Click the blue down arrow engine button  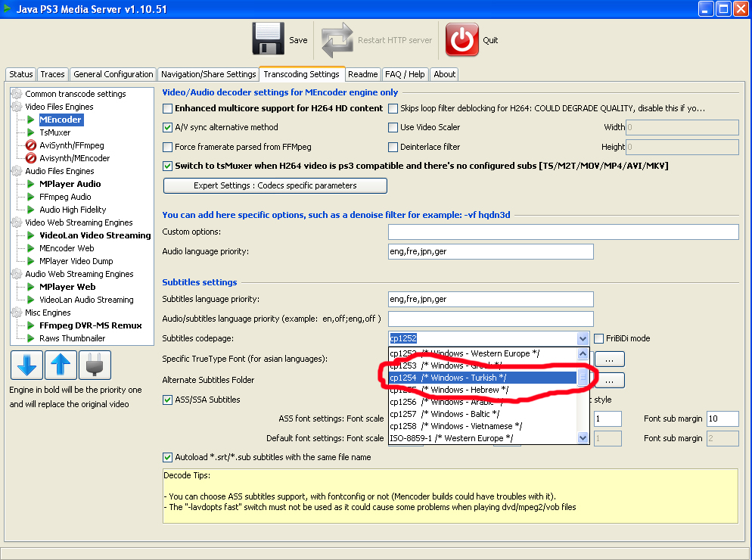click(x=26, y=366)
